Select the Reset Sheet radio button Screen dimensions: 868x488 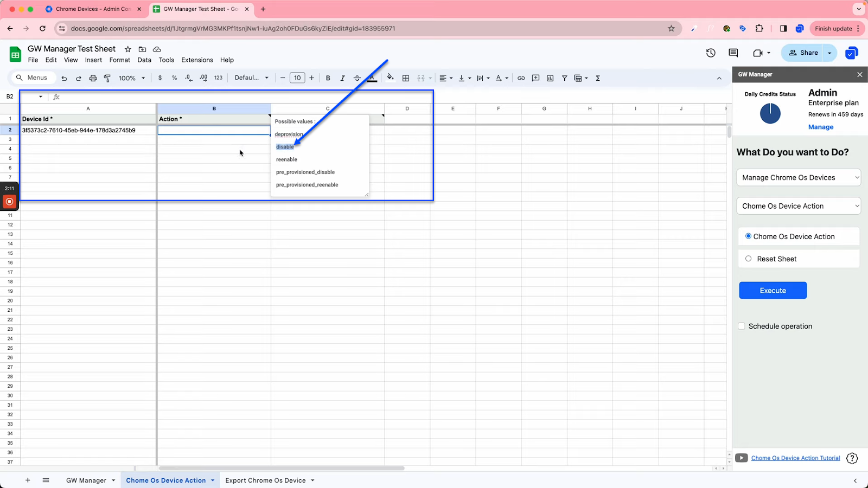[x=748, y=259]
